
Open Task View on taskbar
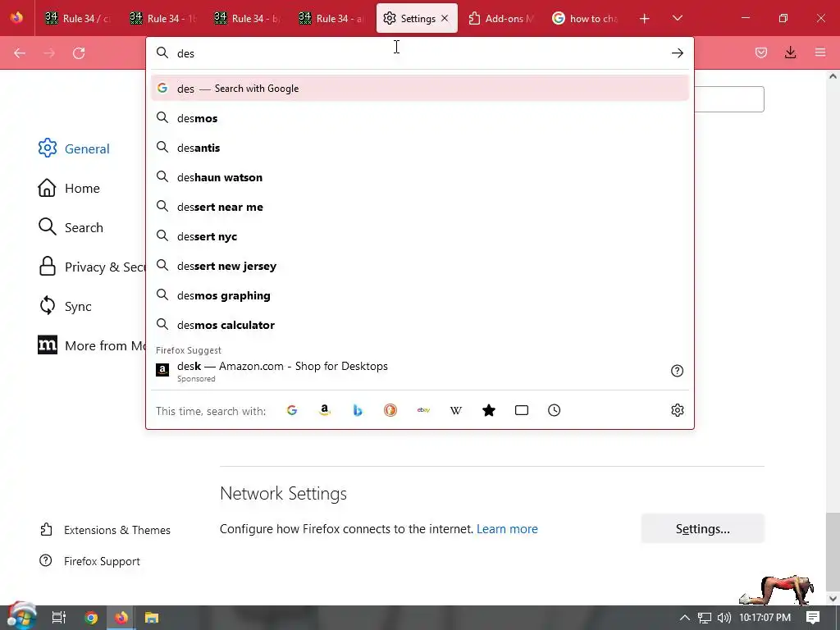58,618
